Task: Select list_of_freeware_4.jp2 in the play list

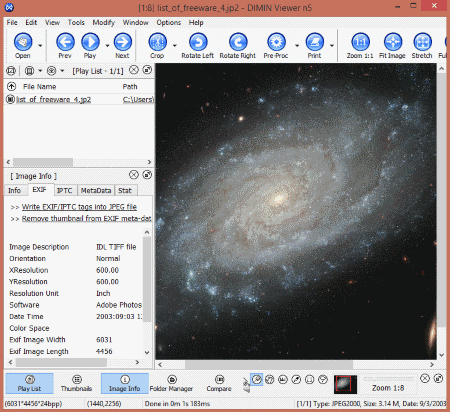Action: (x=53, y=99)
